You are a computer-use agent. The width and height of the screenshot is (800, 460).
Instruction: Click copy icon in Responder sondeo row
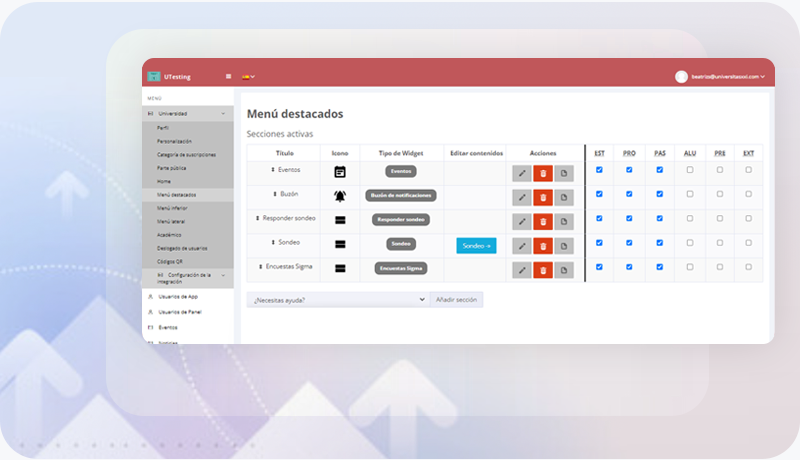(564, 221)
